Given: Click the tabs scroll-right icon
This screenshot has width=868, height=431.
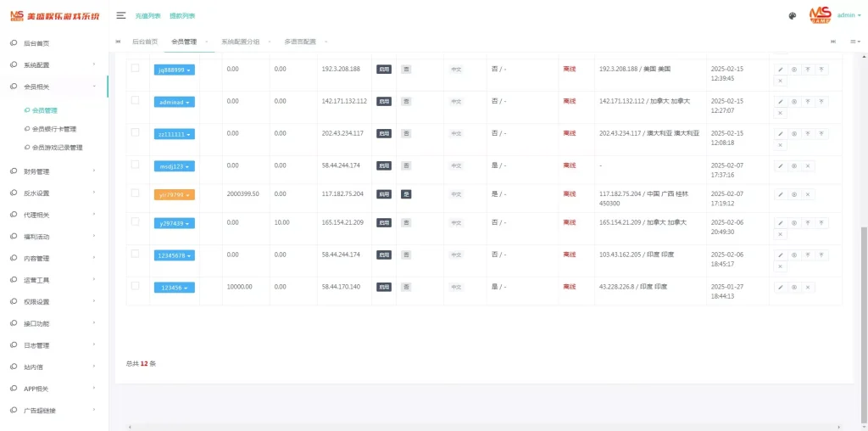Looking at the screenshot, I should [832, 42].
